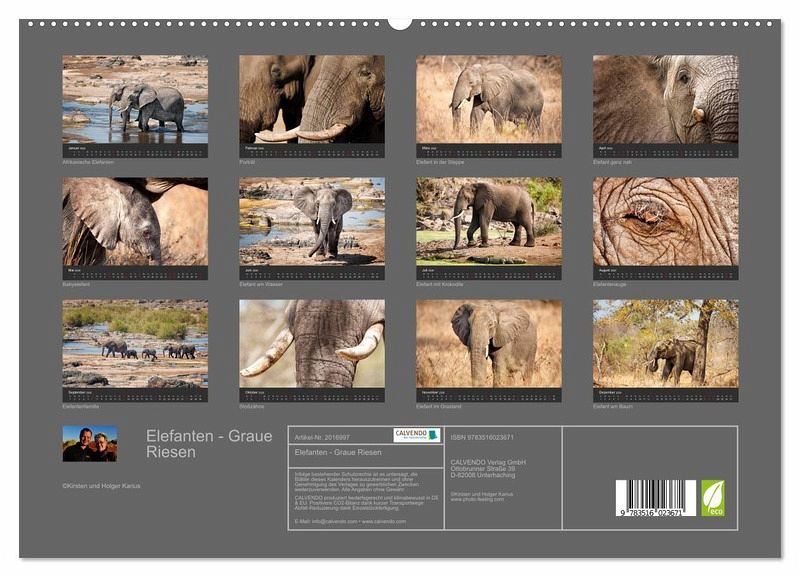Select the 'Elefant ganz nah' April image

click(665, 100)
